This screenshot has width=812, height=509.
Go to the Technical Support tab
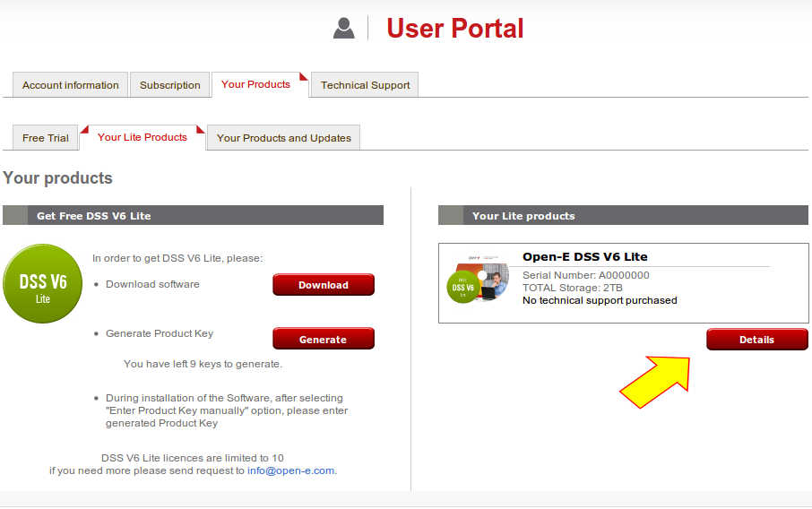click(365, 85)
